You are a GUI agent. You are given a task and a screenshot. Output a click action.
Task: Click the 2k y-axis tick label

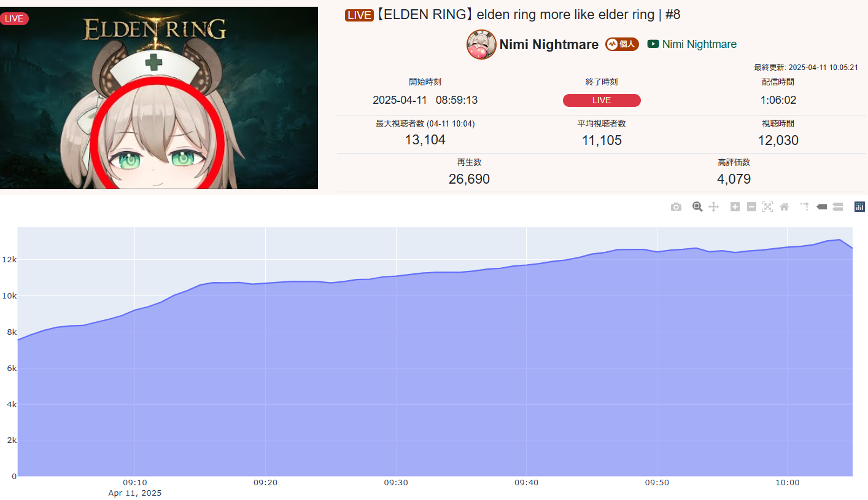[x=10, y=440]
